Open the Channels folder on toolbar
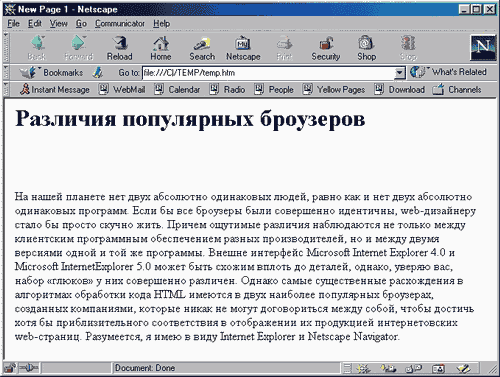The height and width of the screenshot is (377, 500). pyautogui.click(x=457, y=89)
